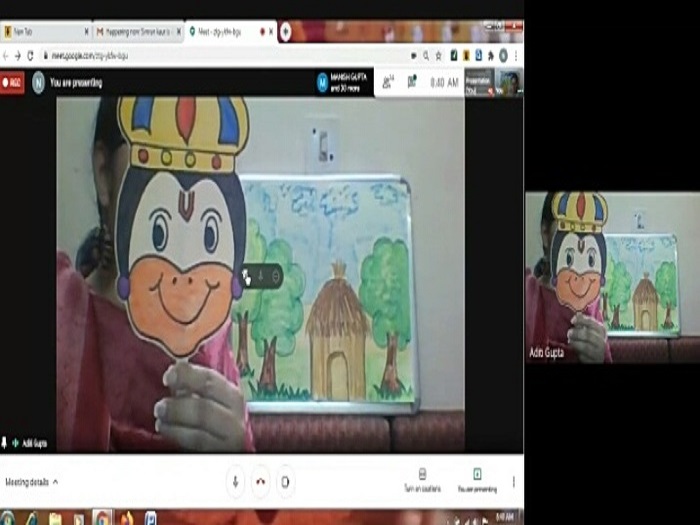Open the chat panel icon
Viewport: 700px width, 525px height.
[x=412, y=82]
